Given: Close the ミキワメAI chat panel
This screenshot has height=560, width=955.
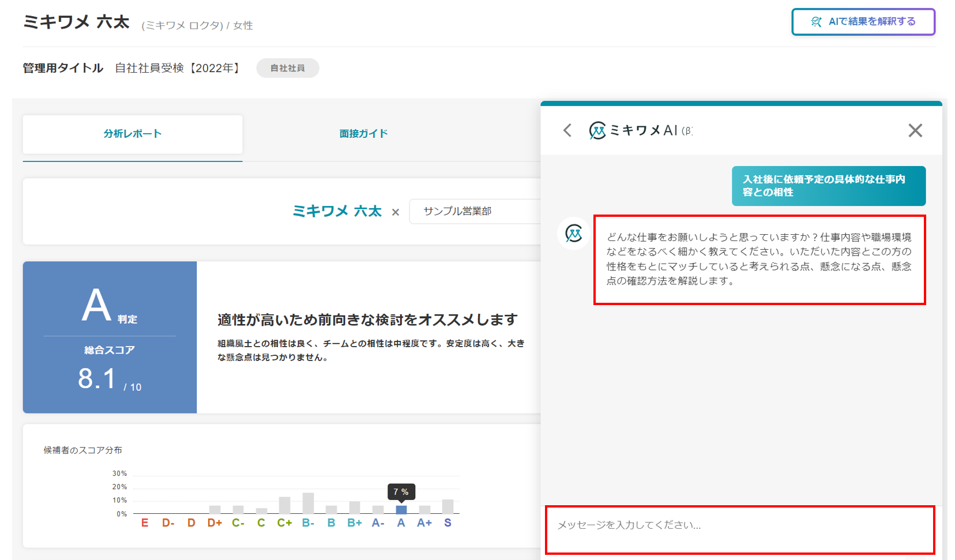Looking at the screenshot, I should [915, 130].
